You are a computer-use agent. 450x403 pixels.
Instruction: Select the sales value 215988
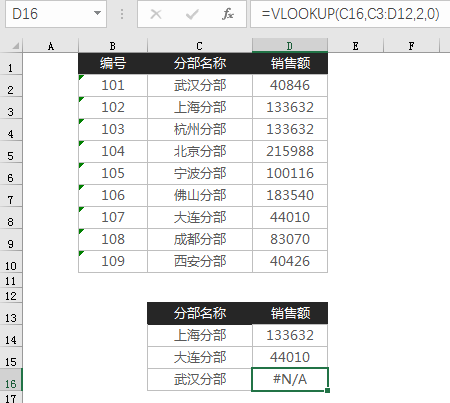(290, 151)
